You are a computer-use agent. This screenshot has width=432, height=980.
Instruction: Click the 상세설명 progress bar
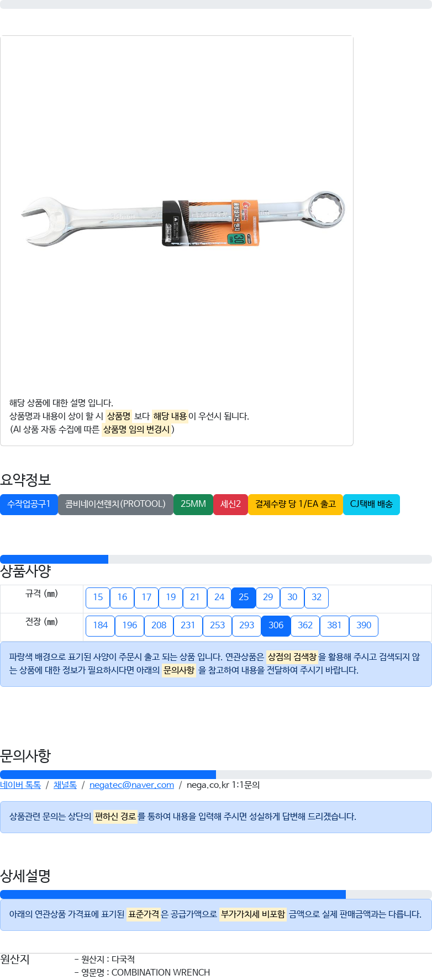pos(216,894)
